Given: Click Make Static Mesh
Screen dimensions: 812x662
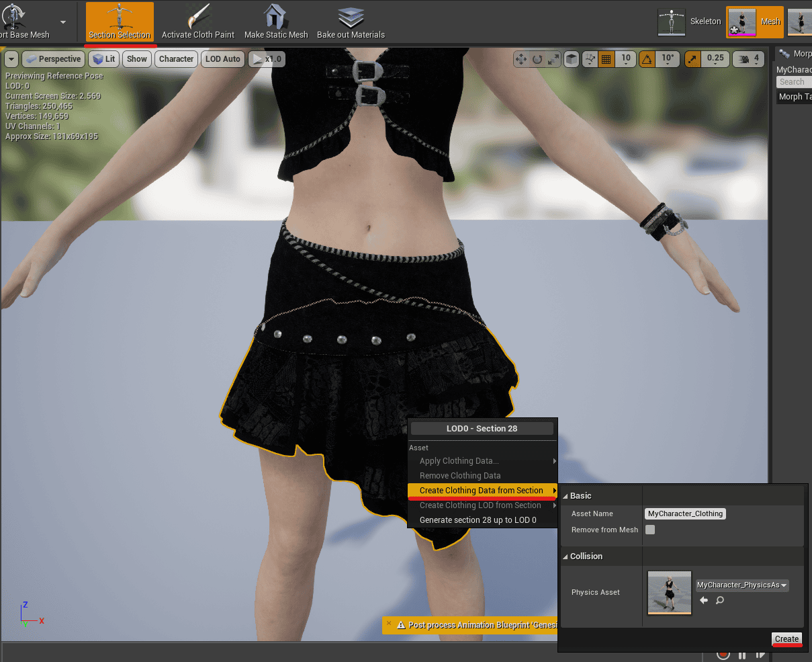Looking at the screenshot, I should [x=275, y=22].
